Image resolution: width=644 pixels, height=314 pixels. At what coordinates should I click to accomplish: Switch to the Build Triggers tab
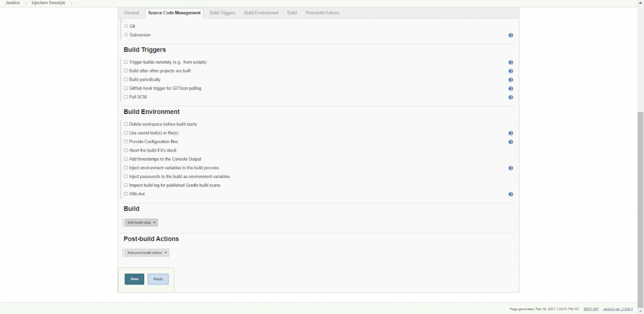pyautogui.click(x=222, y=13)
